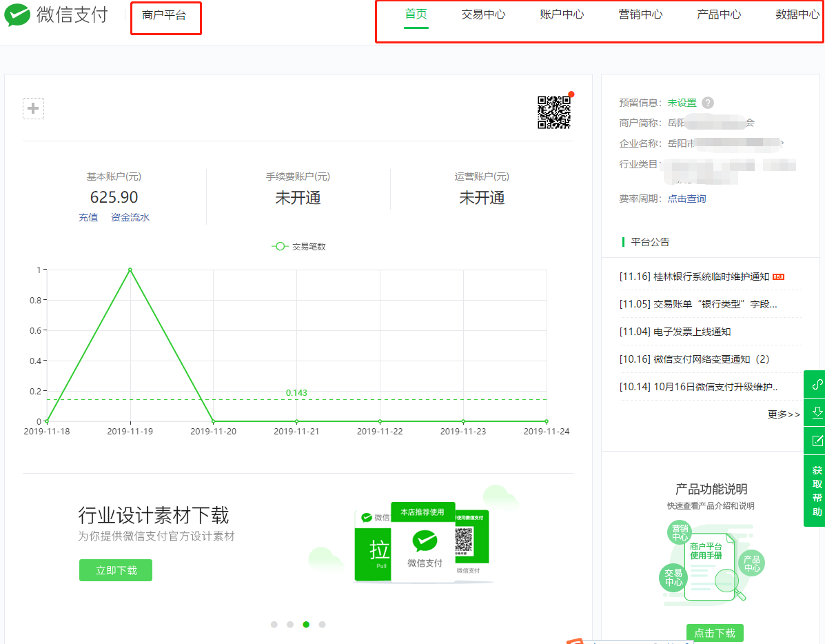The image size is (825, 644).
Task: Click the 0.143 average value label
Action: 296,393
